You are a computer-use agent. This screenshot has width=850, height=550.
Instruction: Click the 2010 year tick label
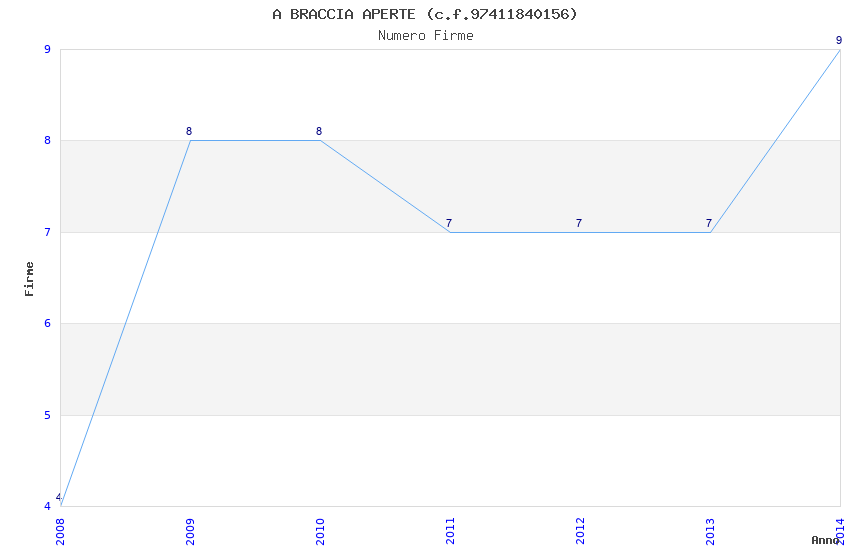click(x=320, y=531)
